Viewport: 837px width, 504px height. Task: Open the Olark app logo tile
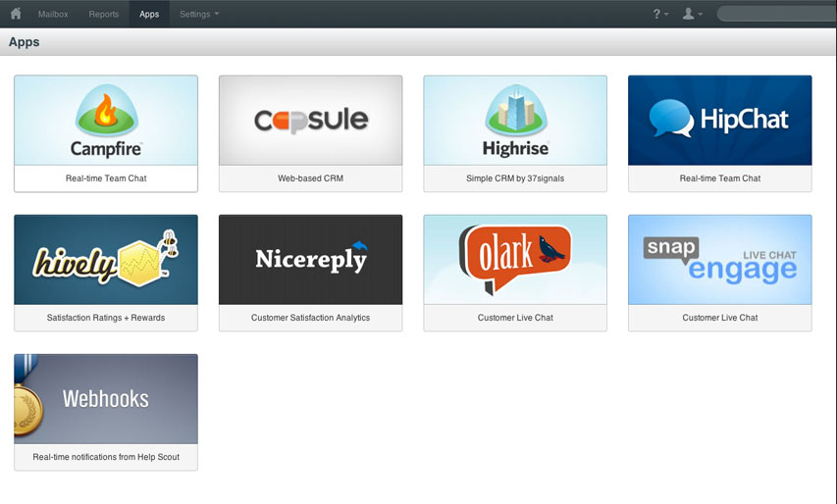pyautogui.click(x=515, y=260)
